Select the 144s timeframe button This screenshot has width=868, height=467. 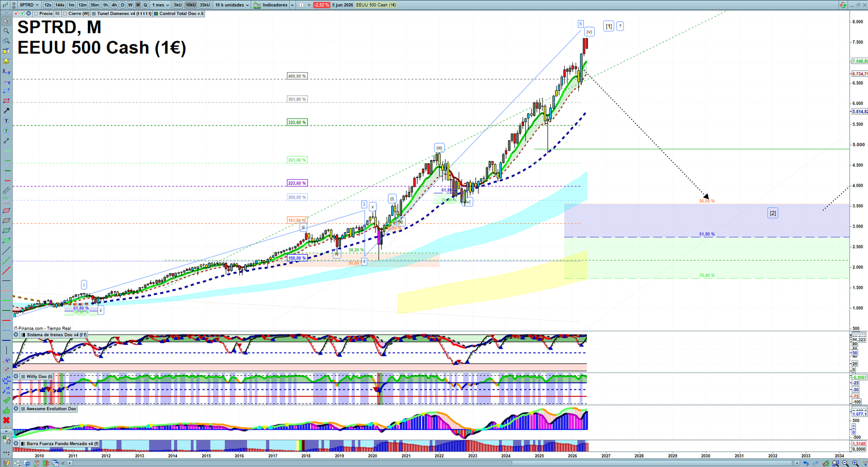tap(60, 5)
